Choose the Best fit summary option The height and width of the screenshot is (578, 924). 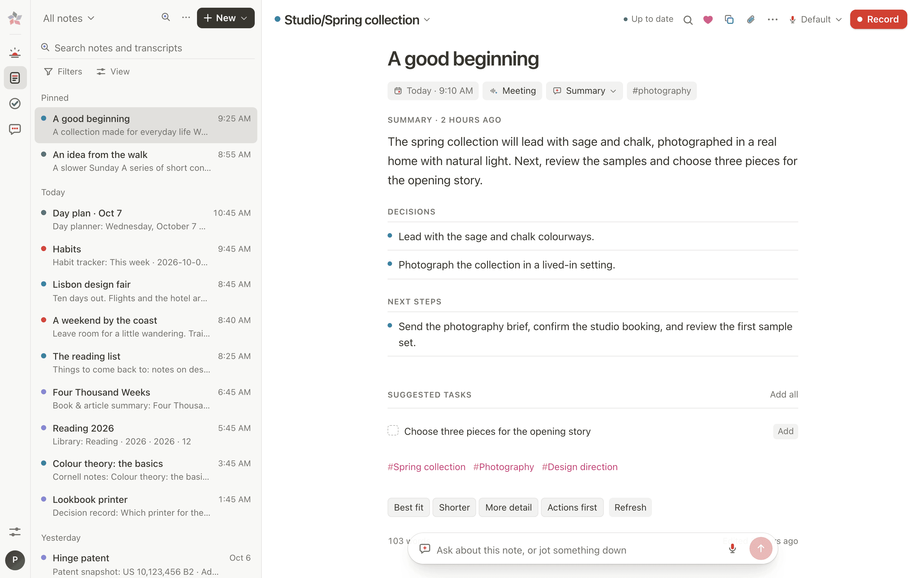pos(408,507)
